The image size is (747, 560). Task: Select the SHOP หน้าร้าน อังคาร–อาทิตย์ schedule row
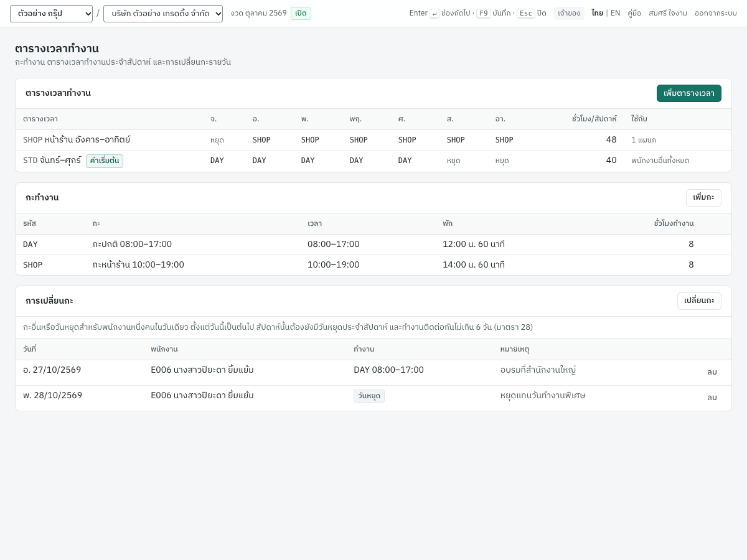(x=374, y=140)
